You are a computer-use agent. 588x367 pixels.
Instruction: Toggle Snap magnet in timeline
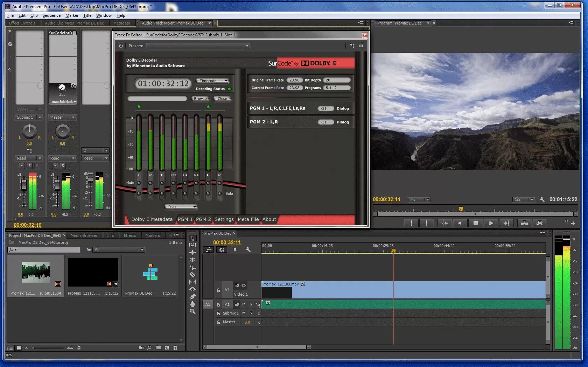click(222, 249)
